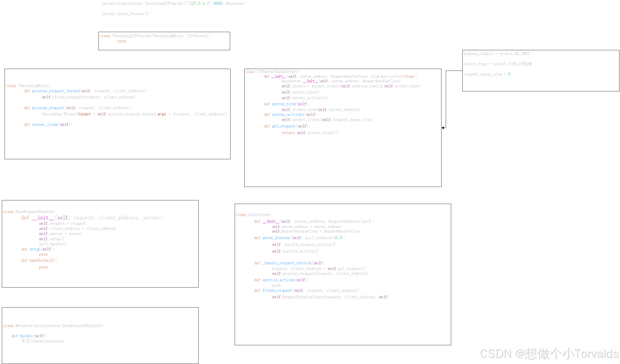The height and width of the screenshot is (364, 620).
Task: Click 'return self.socket.accept()' line
Action: click(x=310, y=133)
